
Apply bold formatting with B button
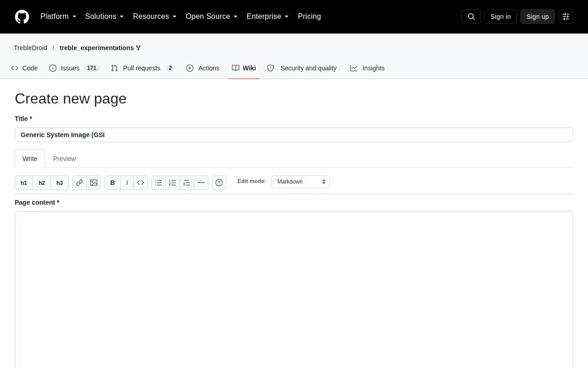click(x=113, y=183)
